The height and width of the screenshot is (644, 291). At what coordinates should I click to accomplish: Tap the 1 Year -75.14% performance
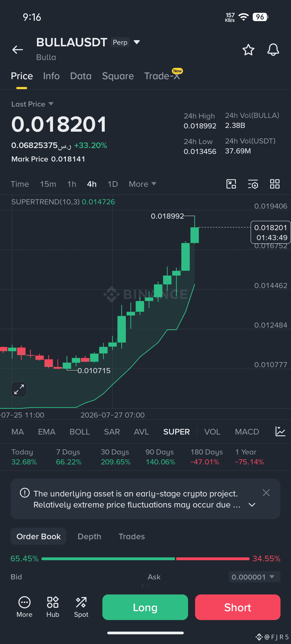pos(250,457)
